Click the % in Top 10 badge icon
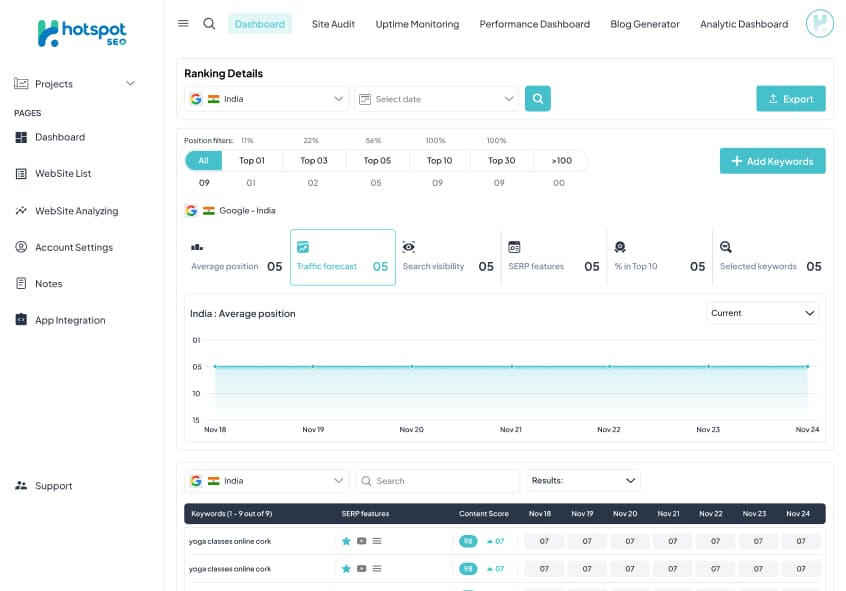Viewport: 846px width, 591px height. [620, 247]
